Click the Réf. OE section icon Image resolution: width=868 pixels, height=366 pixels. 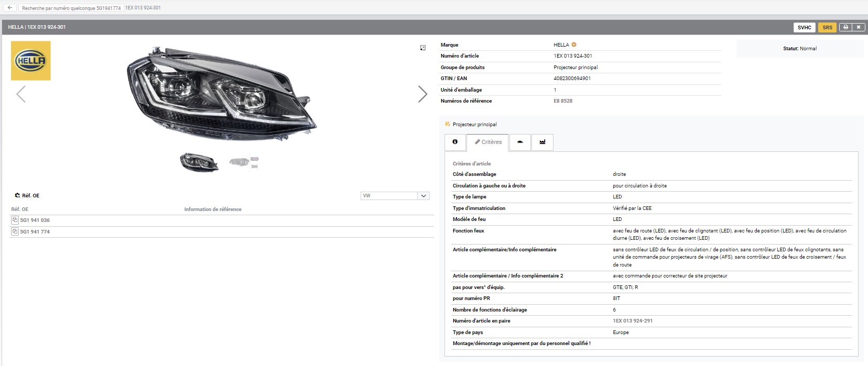pyautogui.click(x=17, y=195)
